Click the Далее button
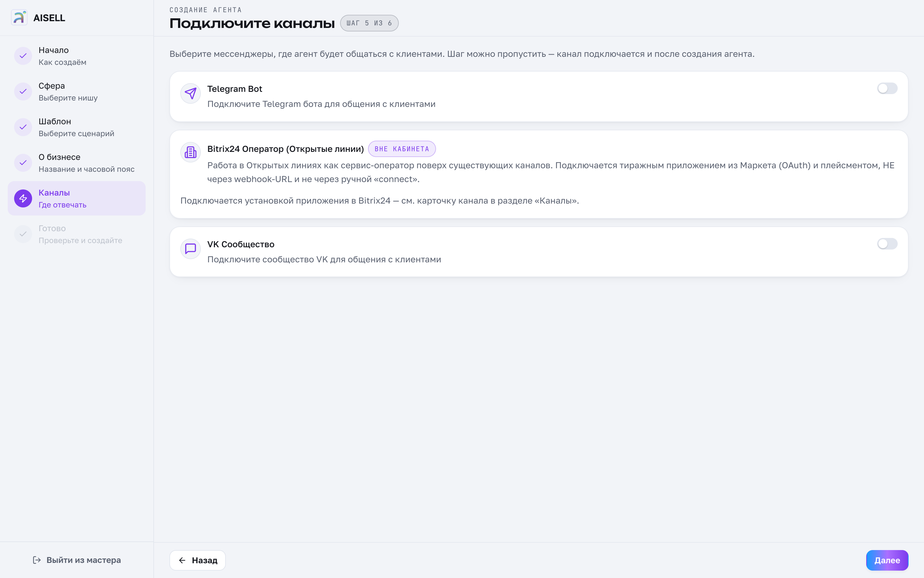Image resolution: width=924 pixels, height=578 pixels. [x=887, y=560]
